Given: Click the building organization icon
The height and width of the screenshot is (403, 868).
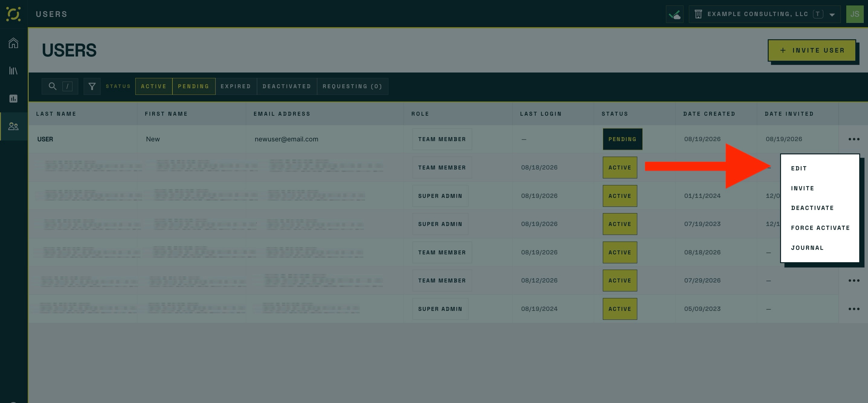Looking at the screenshot, I should [699, 14].
